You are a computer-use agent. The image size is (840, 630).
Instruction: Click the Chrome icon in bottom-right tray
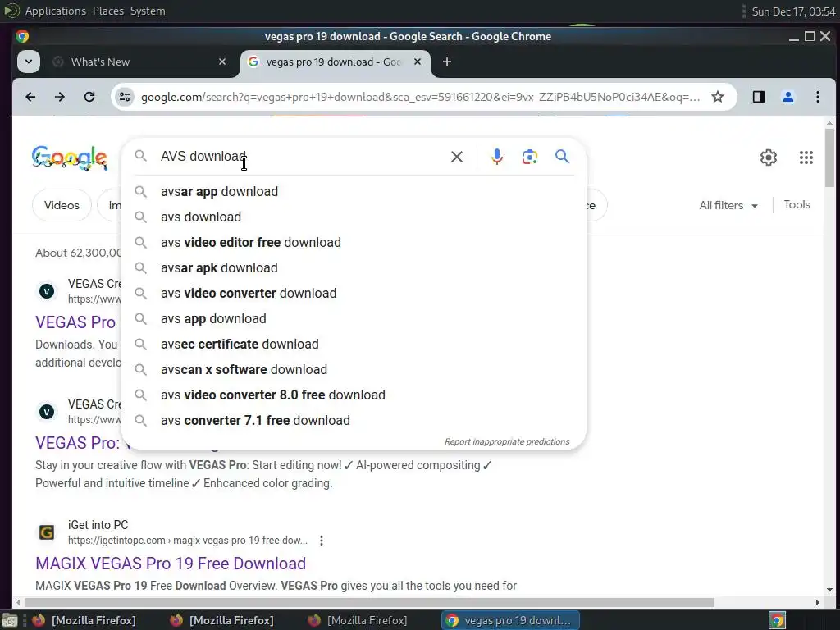[778, 621]
